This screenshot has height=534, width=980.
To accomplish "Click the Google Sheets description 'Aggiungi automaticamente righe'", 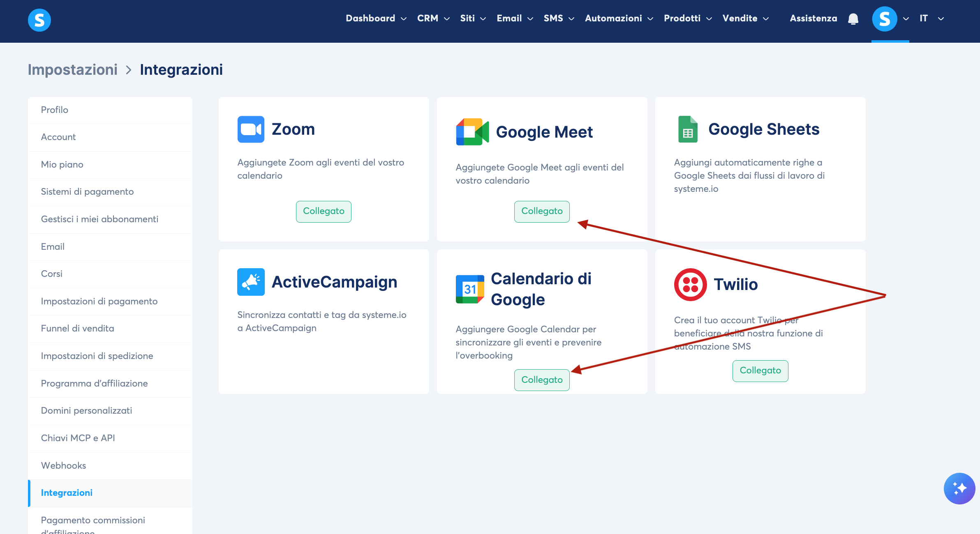I will [x=749, y=175].
